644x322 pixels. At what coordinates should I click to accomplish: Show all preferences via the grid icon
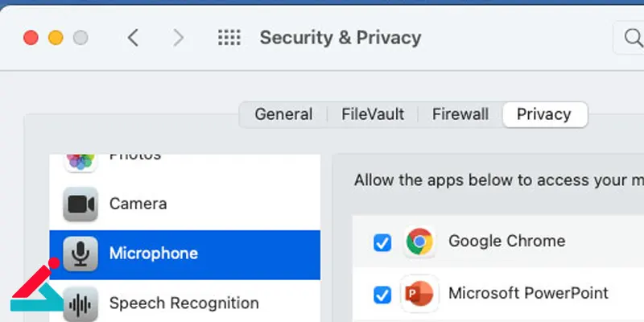[229, 38]
